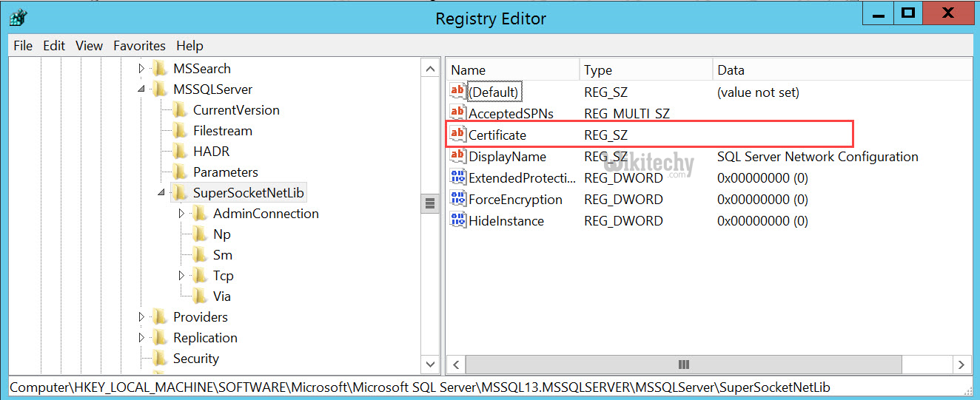This screenshot has height=400, width=980.
Task: Expand the Replication key
Action: (141, 338)
